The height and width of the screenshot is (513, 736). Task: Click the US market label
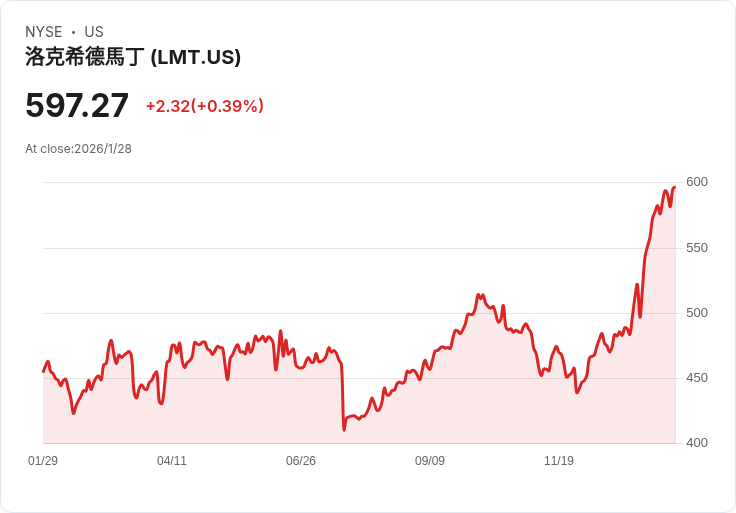94,31
